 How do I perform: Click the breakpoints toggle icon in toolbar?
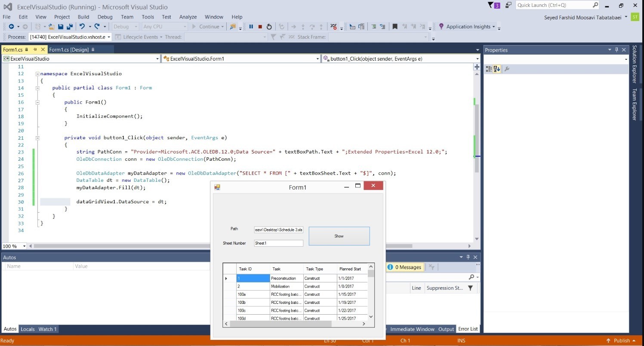(x=333, y=27)
